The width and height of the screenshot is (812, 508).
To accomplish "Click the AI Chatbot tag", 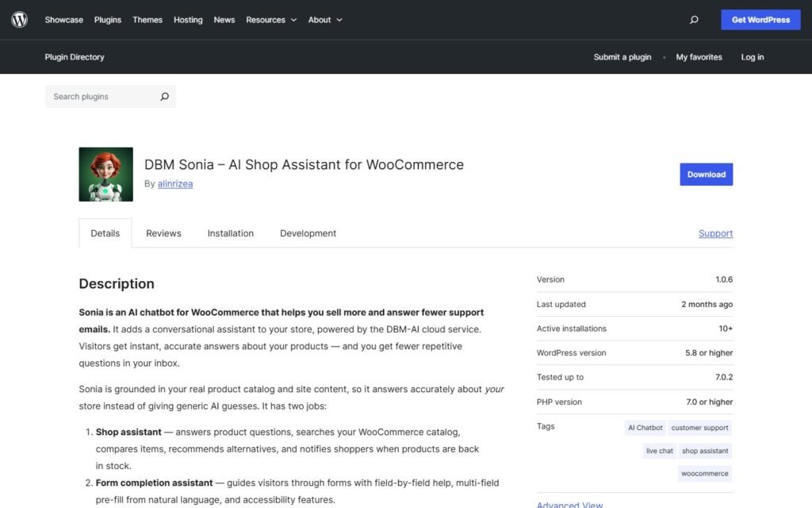I will (x=645, y=428).
